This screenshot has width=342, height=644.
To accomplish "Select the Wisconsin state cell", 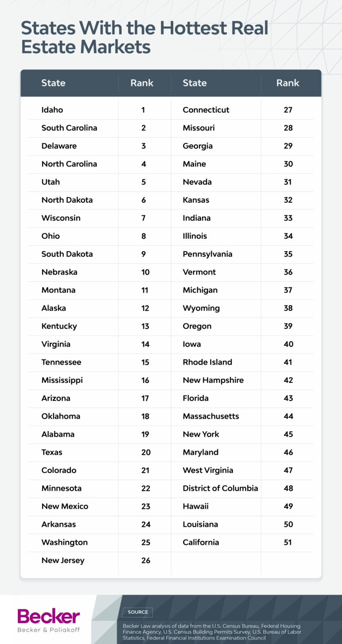I will 61,218.
